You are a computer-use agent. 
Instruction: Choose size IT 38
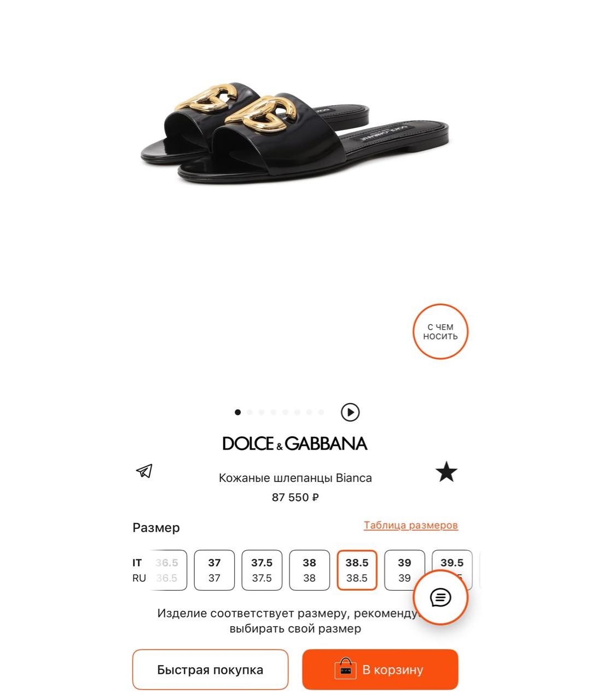[x=310, y=570]
